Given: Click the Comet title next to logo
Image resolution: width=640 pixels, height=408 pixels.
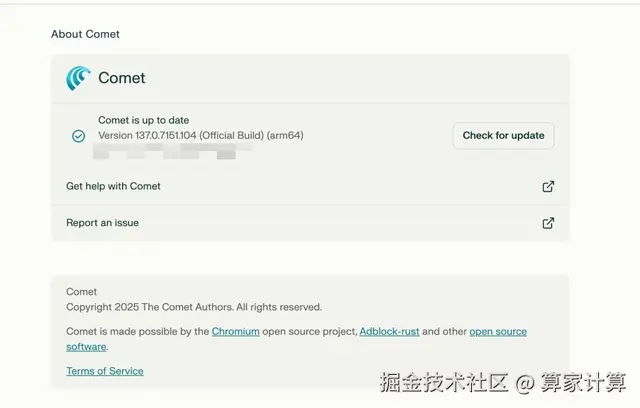Looking at the screenshot, I should (x=122, y=78).
